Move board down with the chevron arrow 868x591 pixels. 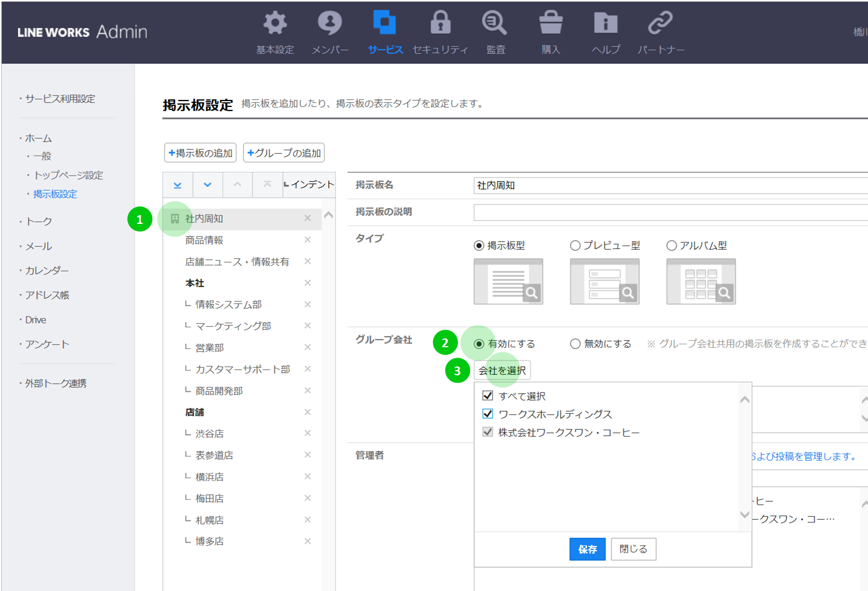pyautogui.click(x=207, y=185)
